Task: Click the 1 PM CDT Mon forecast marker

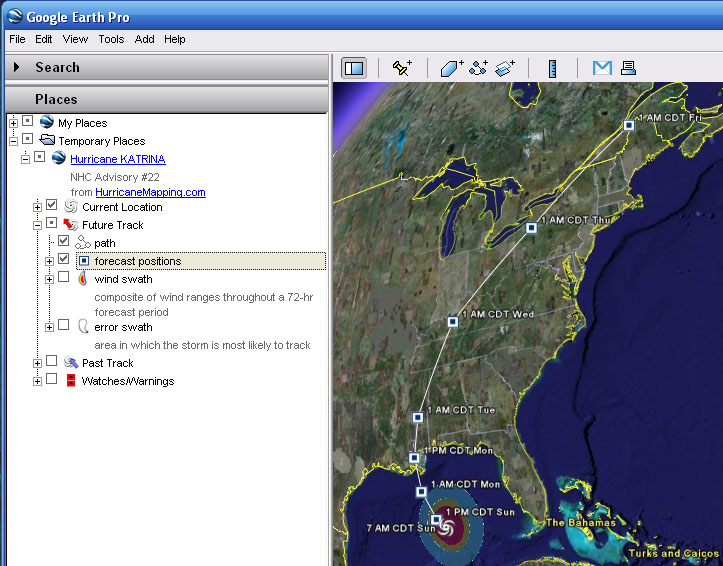Action: (414, 458)
